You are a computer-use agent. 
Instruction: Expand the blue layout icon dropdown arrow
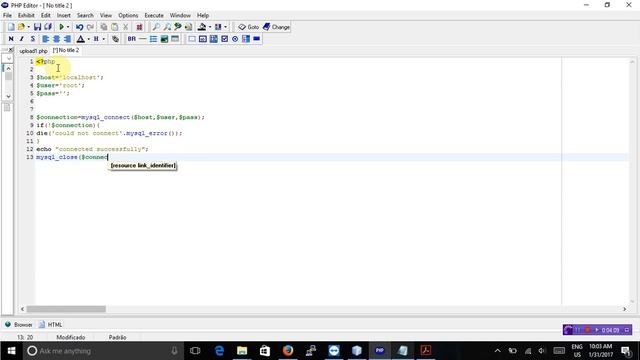pyautogui.click(x=225, y=27)
